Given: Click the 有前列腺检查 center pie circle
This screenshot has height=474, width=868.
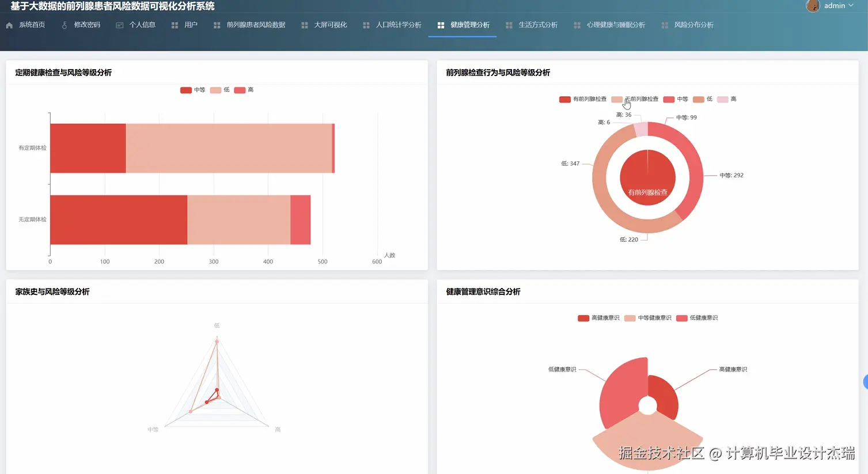Looking at the screenshot, I should pos(647,177).
